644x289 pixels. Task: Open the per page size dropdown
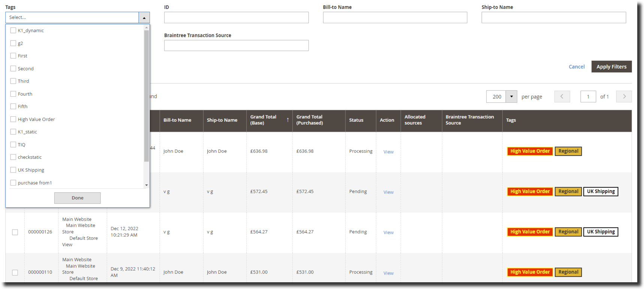coord(511,97)
